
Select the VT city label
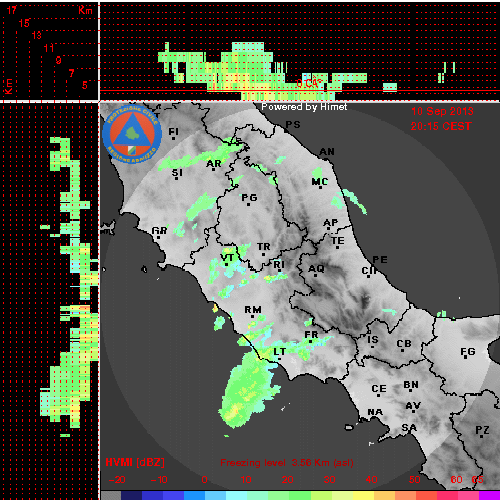pos(227,258)
